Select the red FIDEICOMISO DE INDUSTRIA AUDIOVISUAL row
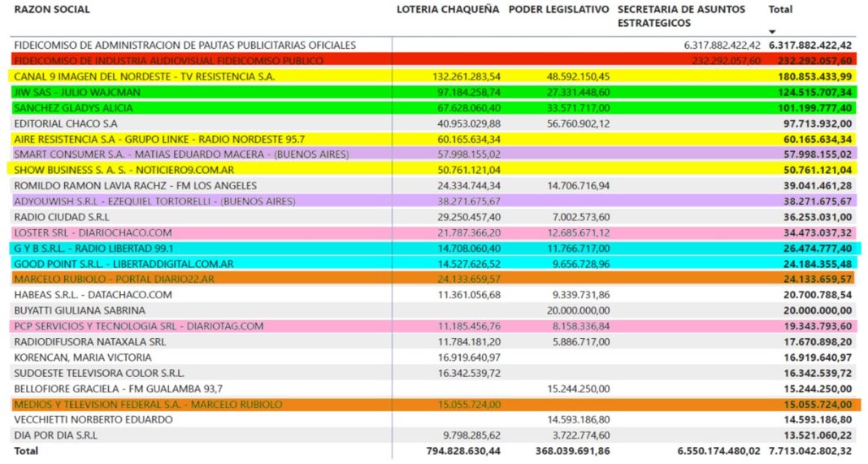 click(168, 61)
